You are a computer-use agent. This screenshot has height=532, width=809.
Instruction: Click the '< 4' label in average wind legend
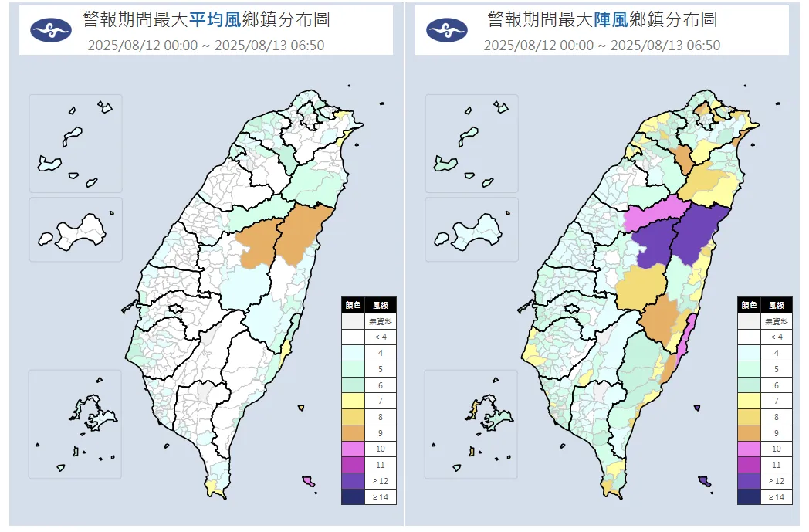(381, 337)
